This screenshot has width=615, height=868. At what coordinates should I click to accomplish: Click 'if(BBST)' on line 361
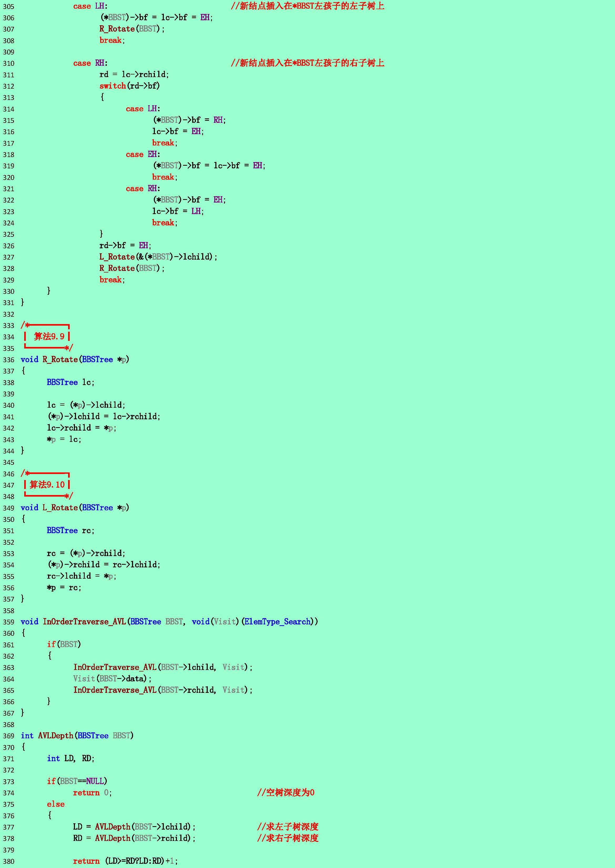pyautogui.click(x=64, y=644)
